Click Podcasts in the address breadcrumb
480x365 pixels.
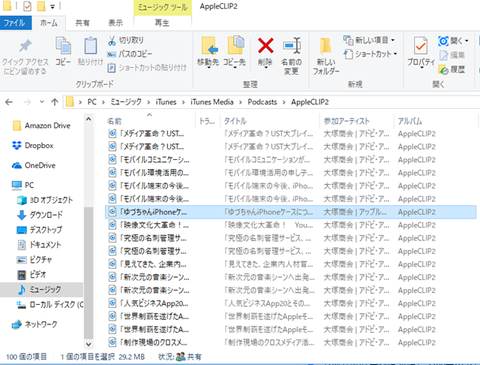[x=262, y=102]
